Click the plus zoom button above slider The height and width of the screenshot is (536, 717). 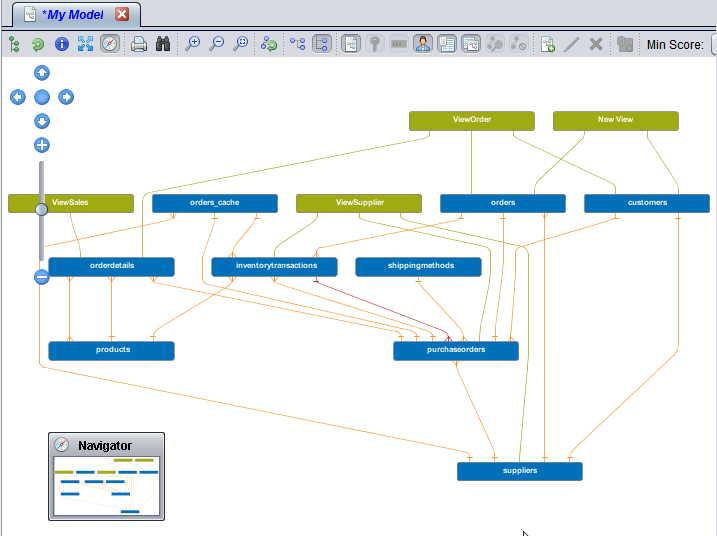(42, 145)
